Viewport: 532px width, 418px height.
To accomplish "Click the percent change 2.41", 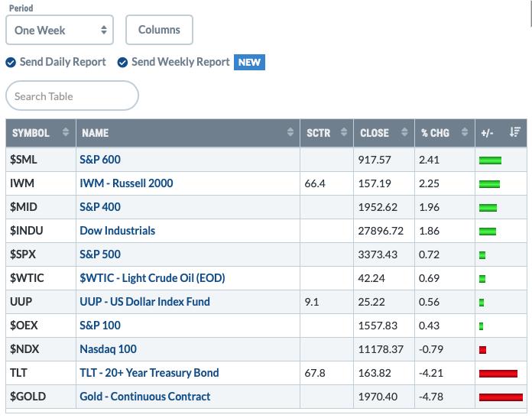I will click(x=430, y=160).
